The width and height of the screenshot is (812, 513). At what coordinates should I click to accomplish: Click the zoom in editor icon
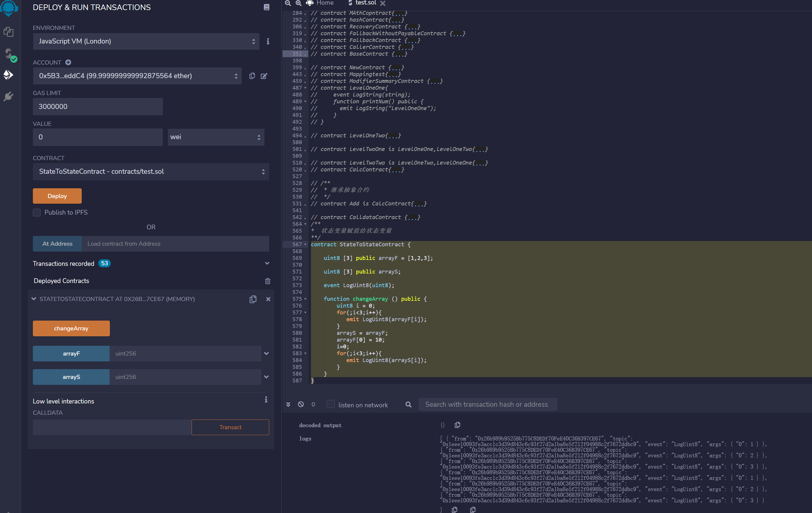pos(299,3)
